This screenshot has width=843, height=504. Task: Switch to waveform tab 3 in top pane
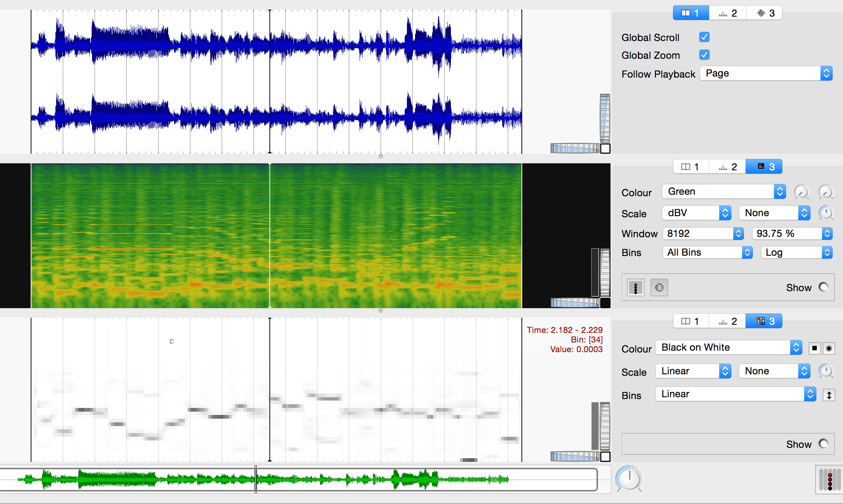coord(764,13)
